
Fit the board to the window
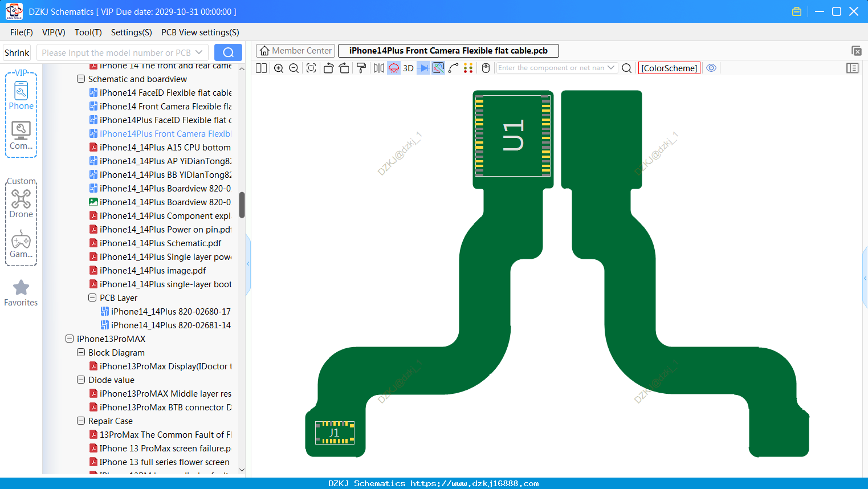point(311,68)
